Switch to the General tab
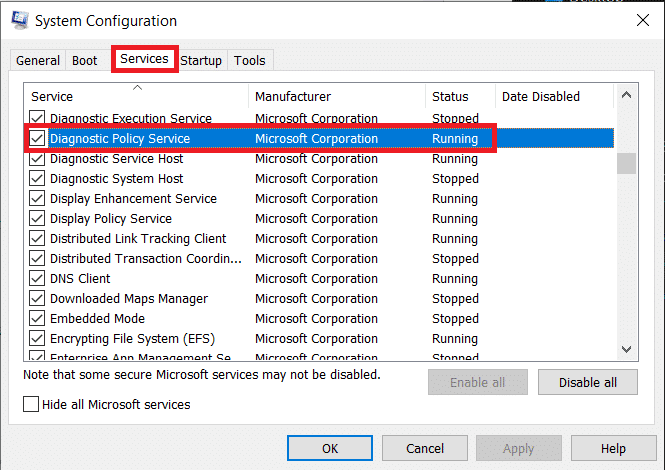 38,61
